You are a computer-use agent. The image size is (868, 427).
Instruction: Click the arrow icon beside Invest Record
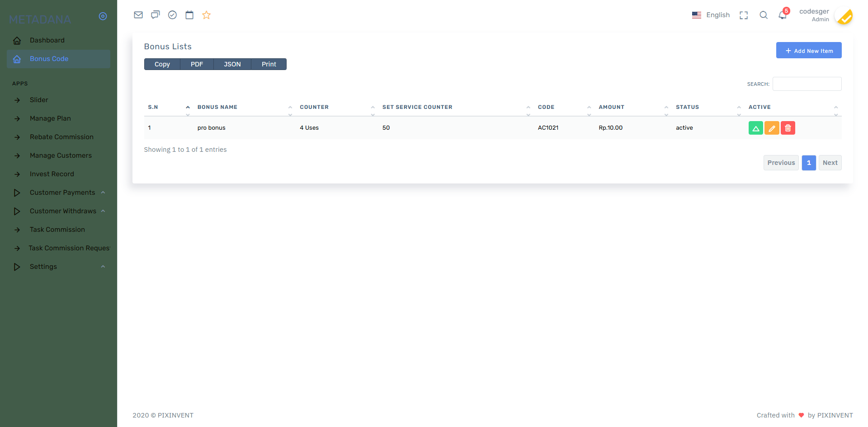[x=17, y=174]
